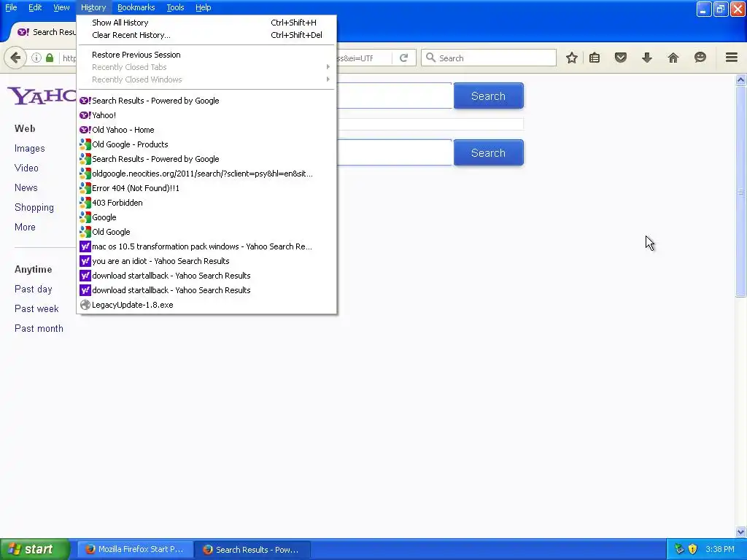The height and width of the screenshot is (560, 747).
Task: Open the View menu
Action: tap(61, 7)
